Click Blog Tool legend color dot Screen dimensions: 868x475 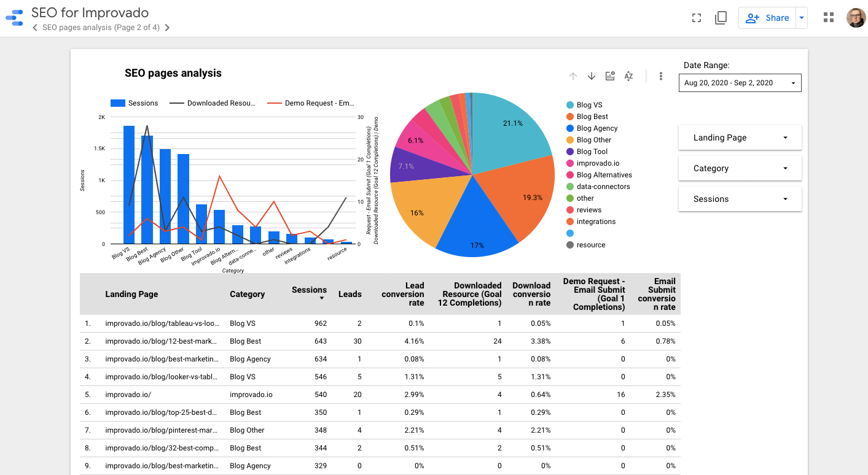click(570, 152)
